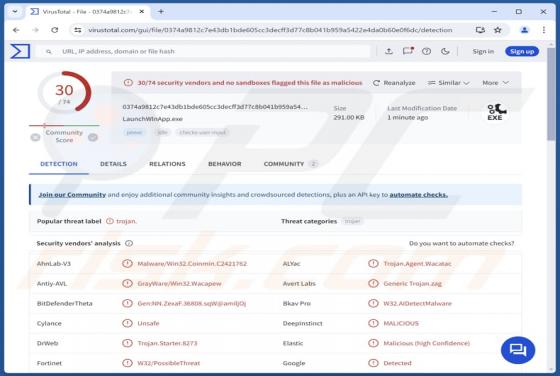Image resolution: width=560 pixels, height=376 pixels.
Task: Open the browser three-dot menu
Action: tap(544, 30)
